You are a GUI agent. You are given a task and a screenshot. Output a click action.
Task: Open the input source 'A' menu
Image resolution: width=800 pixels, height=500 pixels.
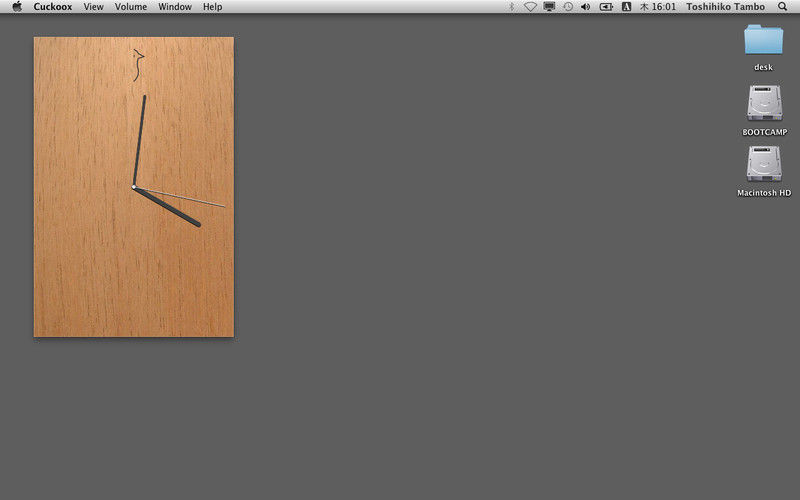tap(627, 7)
